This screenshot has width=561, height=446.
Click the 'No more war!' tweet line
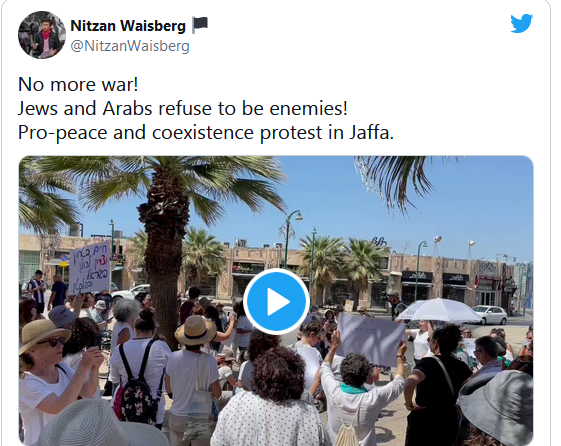pos(78,85)
